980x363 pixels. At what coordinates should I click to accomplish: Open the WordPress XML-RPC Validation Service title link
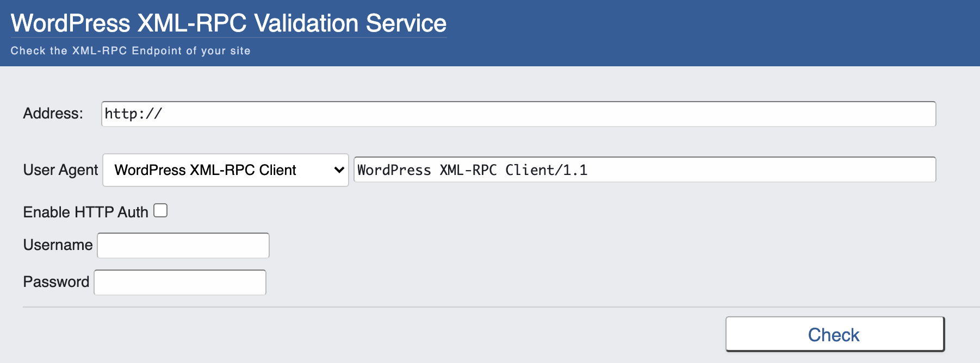(228, 23)
